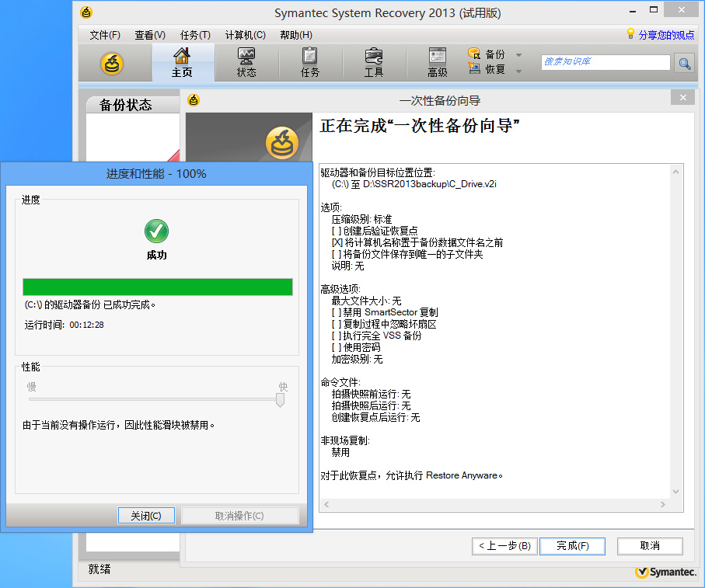Open the 高级 advanced view tab

click(x=438, y=62)
